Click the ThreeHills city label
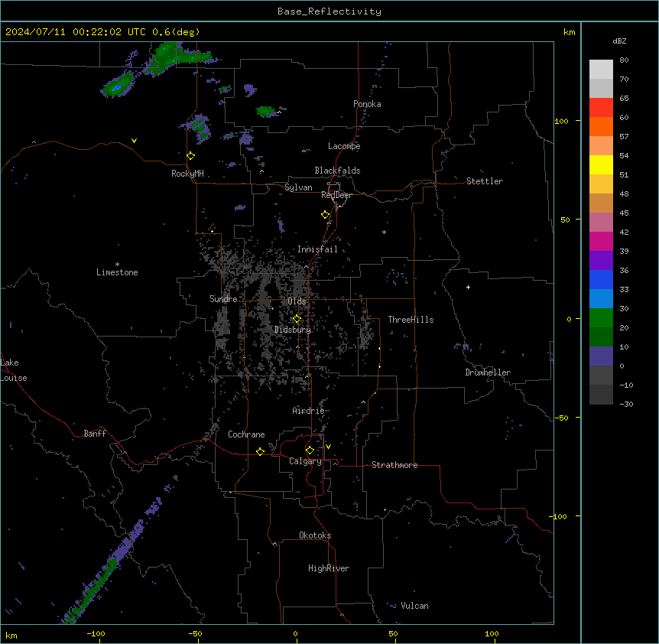The width and height of the screenshot is (659, 644). tap(411, 320)
